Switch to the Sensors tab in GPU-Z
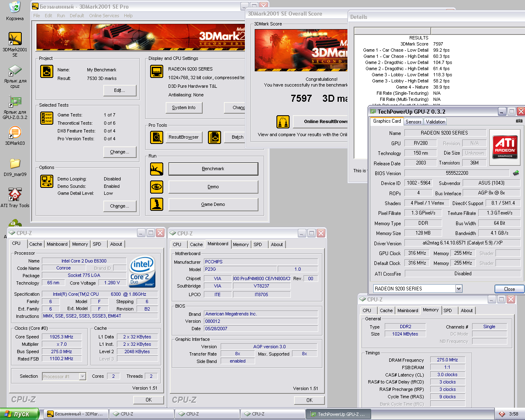525x420 pixels. point(413,122)
